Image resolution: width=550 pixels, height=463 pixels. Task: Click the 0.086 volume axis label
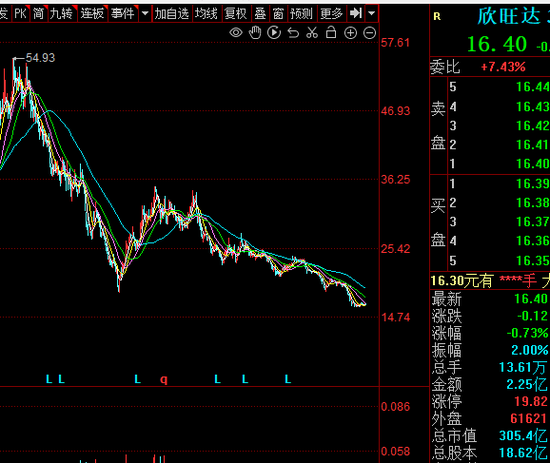[395, 407]
